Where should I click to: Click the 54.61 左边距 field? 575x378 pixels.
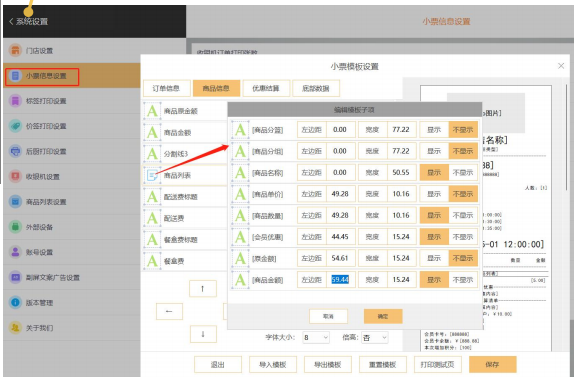pyautogui.click(x=340, y=258)
